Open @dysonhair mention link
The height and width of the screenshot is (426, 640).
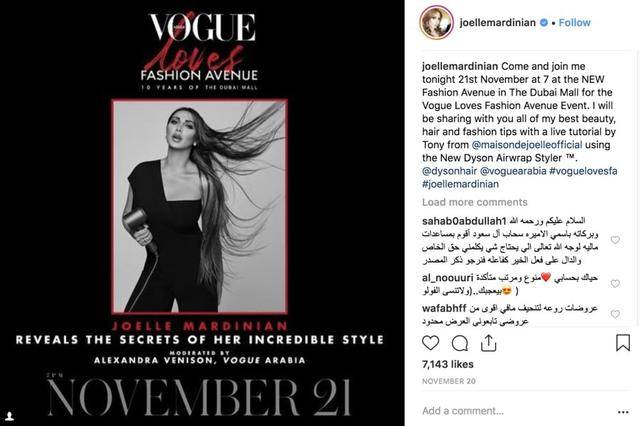point(449,171)
